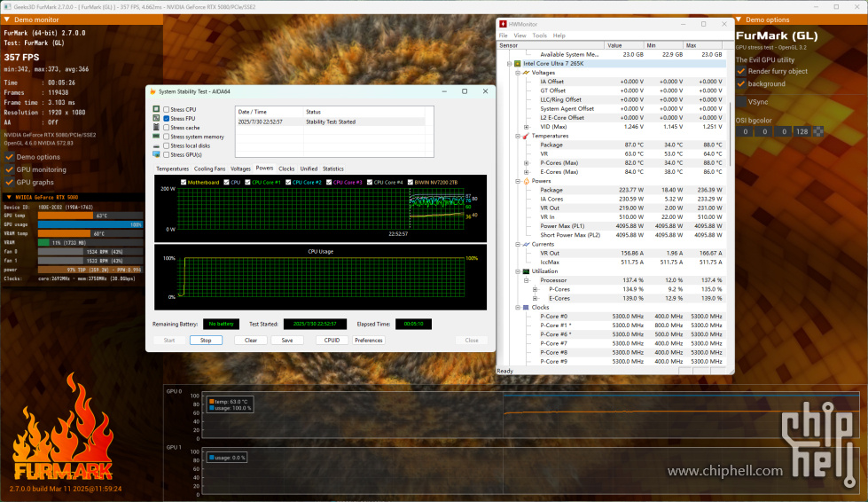Click the local disks drive icon in AIDA64
The image size is (868, 502).
[x=157, y=145]
